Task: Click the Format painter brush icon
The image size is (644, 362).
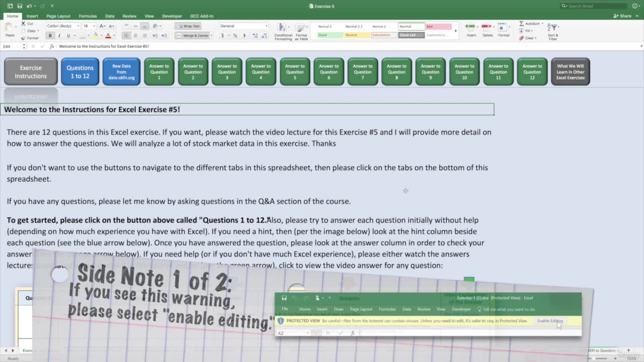Action: pos(24,38)
